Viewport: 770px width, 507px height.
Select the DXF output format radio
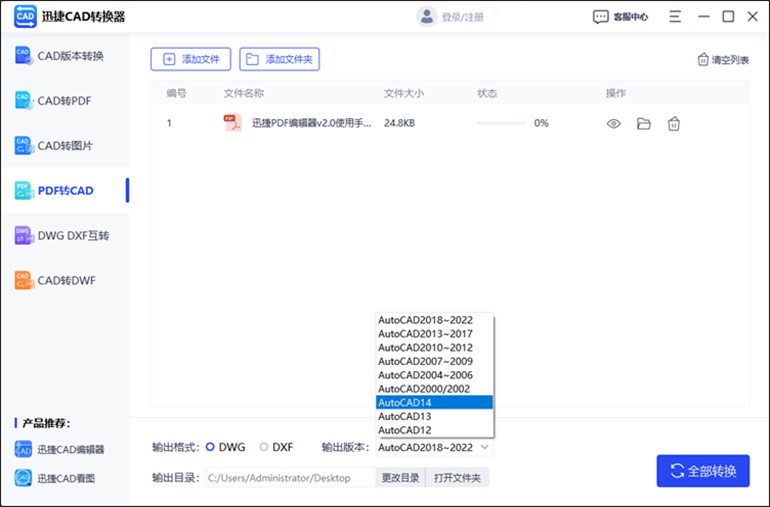[264, 447]
